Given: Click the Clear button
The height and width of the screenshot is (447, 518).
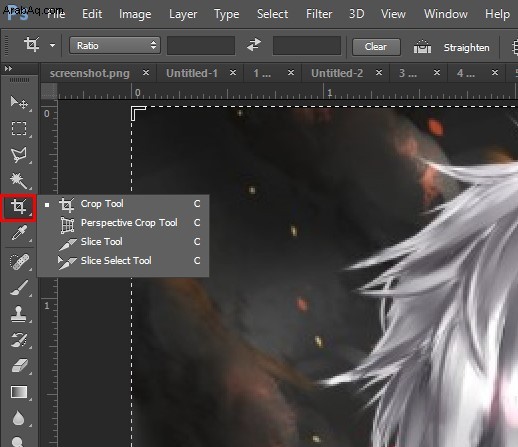Looking at the screenshot, I should coord(376,47).
